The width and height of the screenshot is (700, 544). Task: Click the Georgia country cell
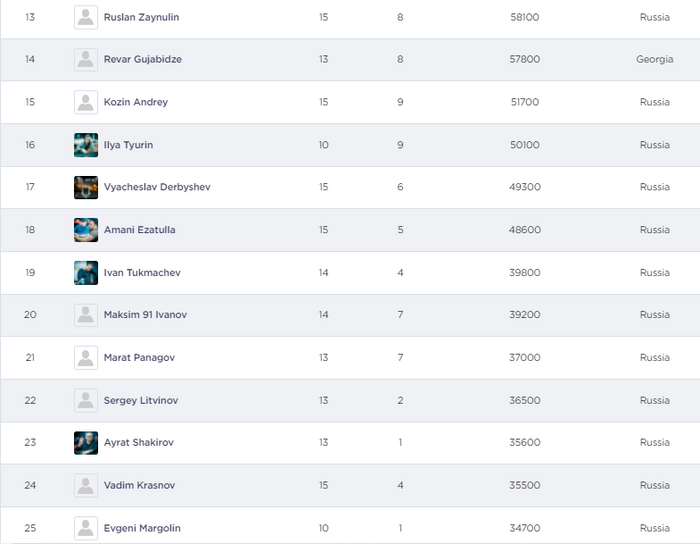coord(654,60)
